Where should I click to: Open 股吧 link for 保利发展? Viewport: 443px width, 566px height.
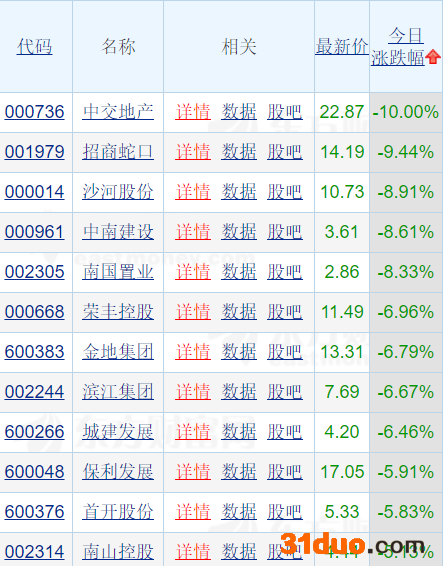click(x=285, y=472)
